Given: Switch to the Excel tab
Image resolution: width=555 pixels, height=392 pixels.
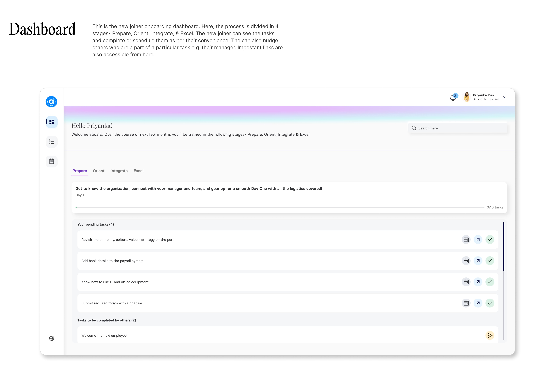Looking at the screenshot, I should (x=138, y=171).
